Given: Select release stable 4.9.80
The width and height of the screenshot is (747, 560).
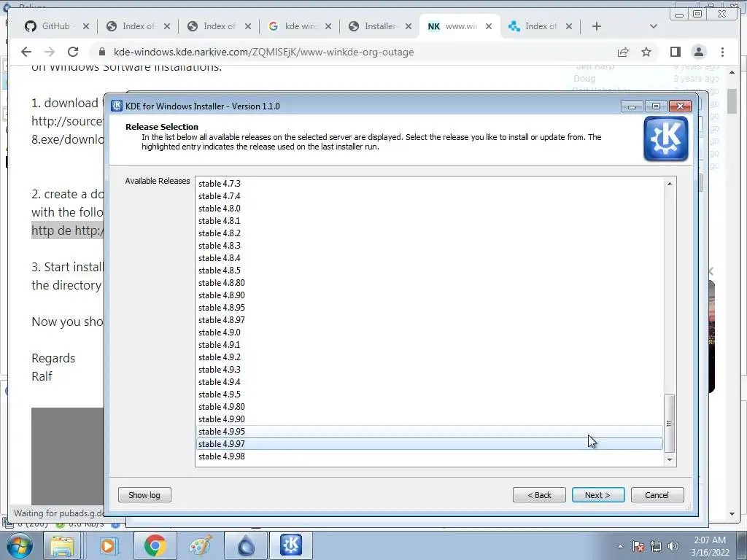Looking at the screenshot, I should [x=429, y=407].
